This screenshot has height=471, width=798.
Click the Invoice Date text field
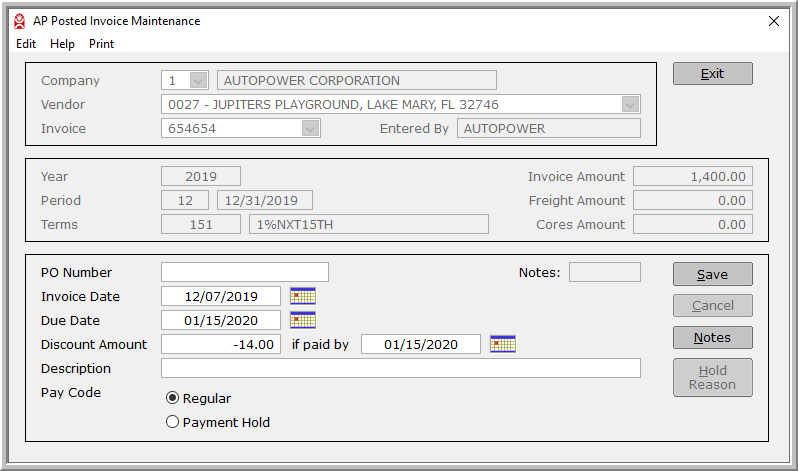pos(220,296)
